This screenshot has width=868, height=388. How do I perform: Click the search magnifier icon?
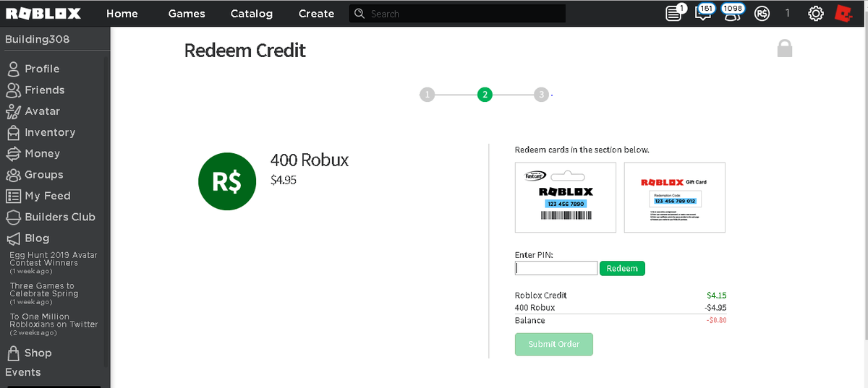click(359, 13)
